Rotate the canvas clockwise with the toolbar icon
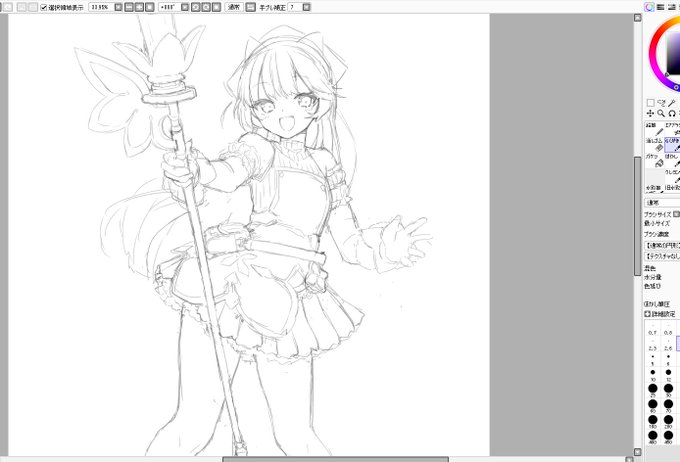 click(206, 7)
